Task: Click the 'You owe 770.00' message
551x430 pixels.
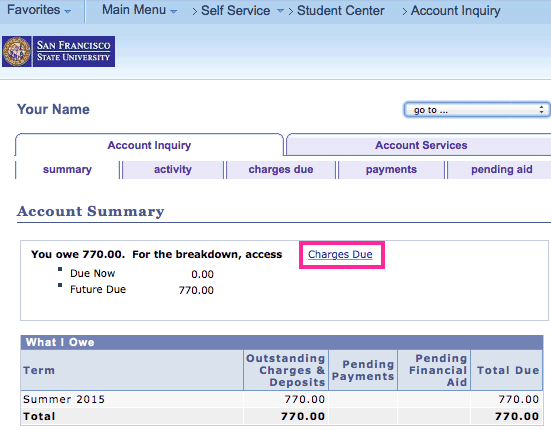Action: tap(78, 254)
